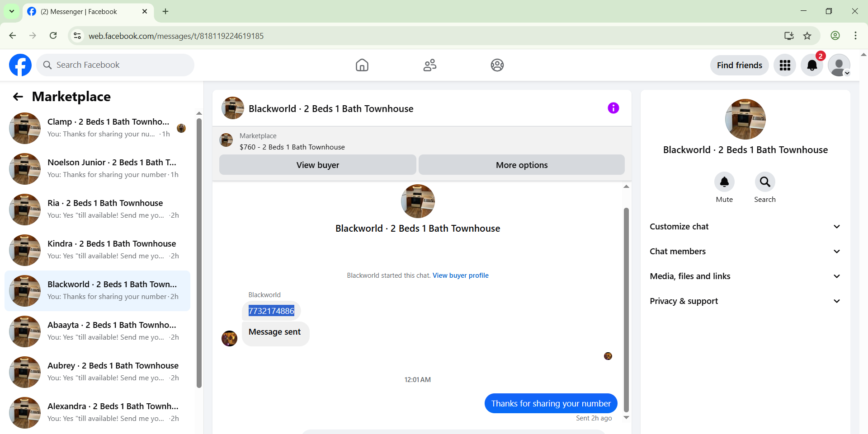Open Facebook home logo

pos(20,65)
